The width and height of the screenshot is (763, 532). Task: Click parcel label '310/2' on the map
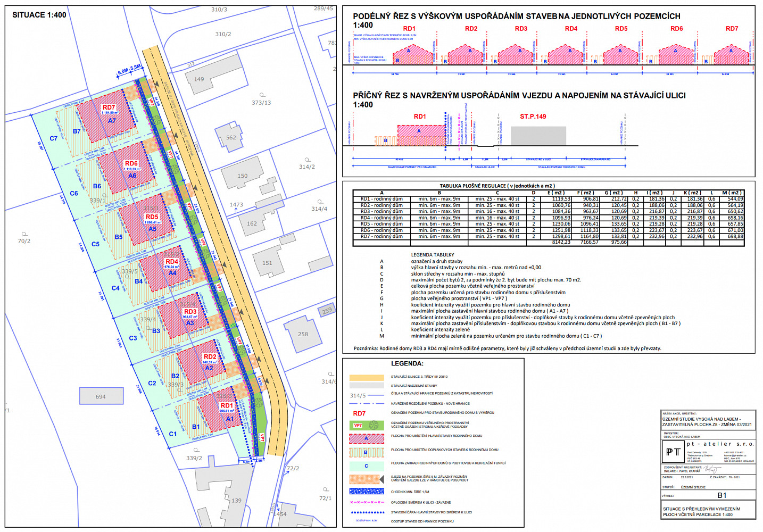(x=223, y=34)
